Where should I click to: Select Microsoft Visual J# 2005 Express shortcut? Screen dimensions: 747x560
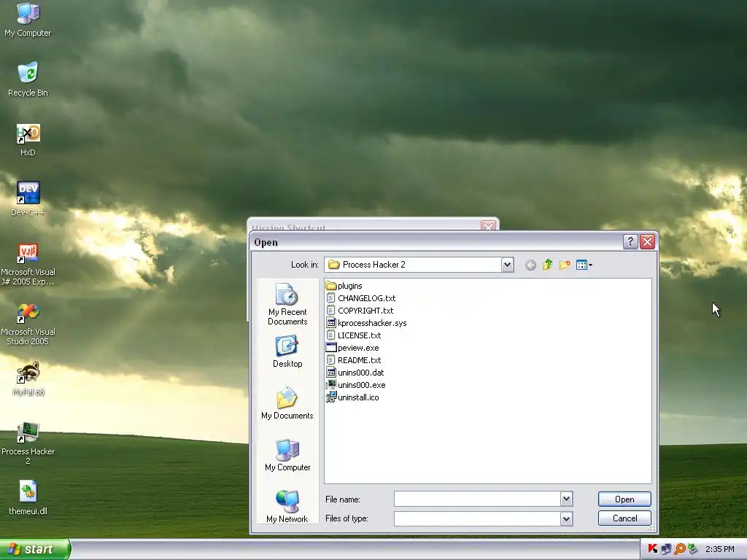click(28, 264)
